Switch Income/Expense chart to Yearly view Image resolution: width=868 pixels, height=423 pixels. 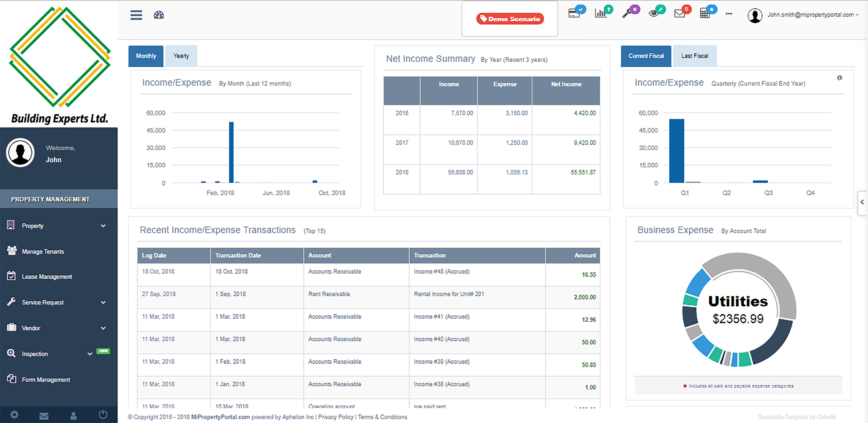pos(181,56)
